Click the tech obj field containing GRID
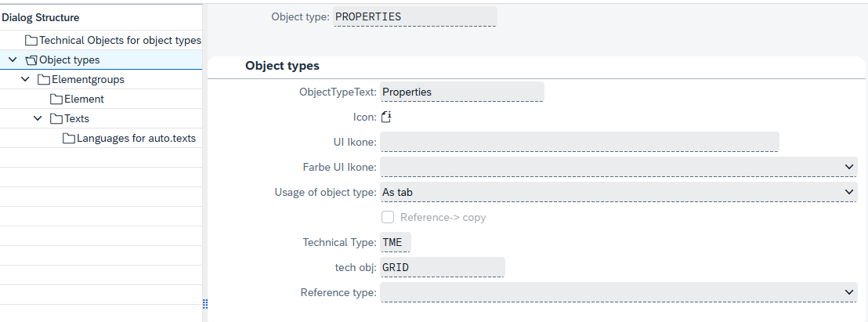This screenshot has height=322, width=868. (x=442, y=267)
